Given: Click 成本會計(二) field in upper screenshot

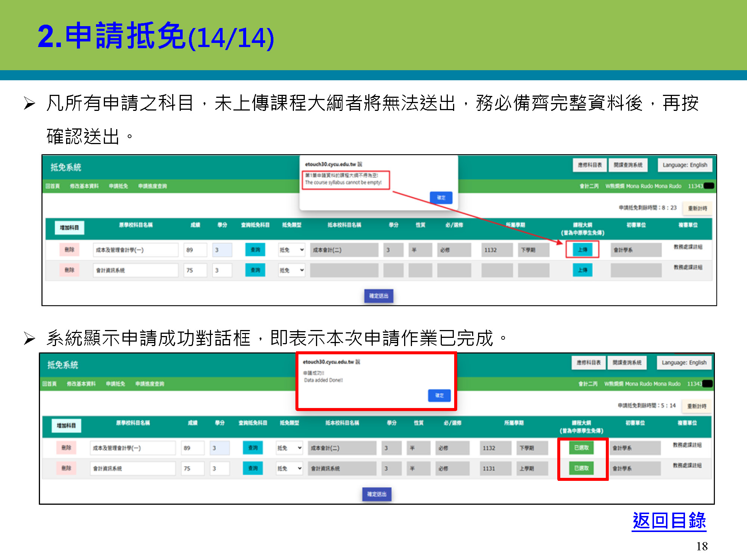Looking at the screenshot, I should tap(344, 250).
